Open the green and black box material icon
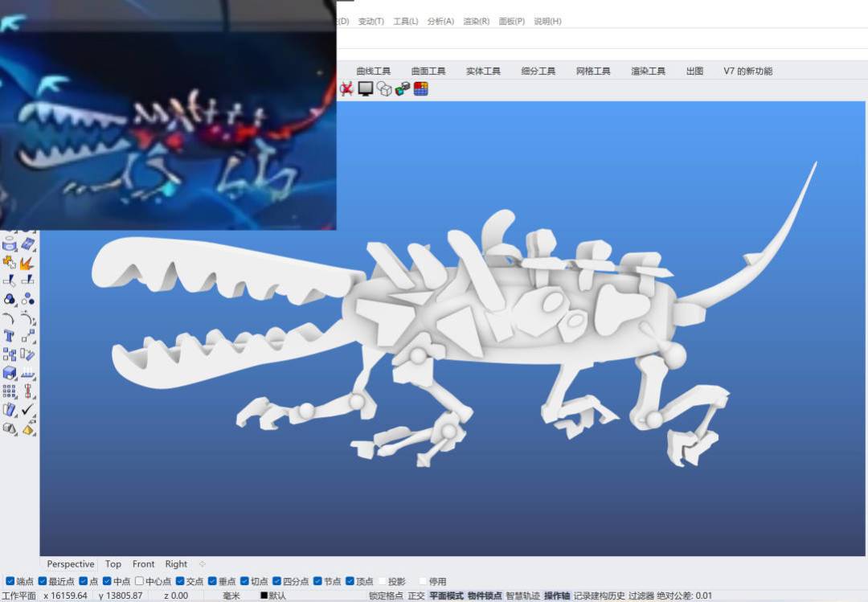 coord(403,88)
